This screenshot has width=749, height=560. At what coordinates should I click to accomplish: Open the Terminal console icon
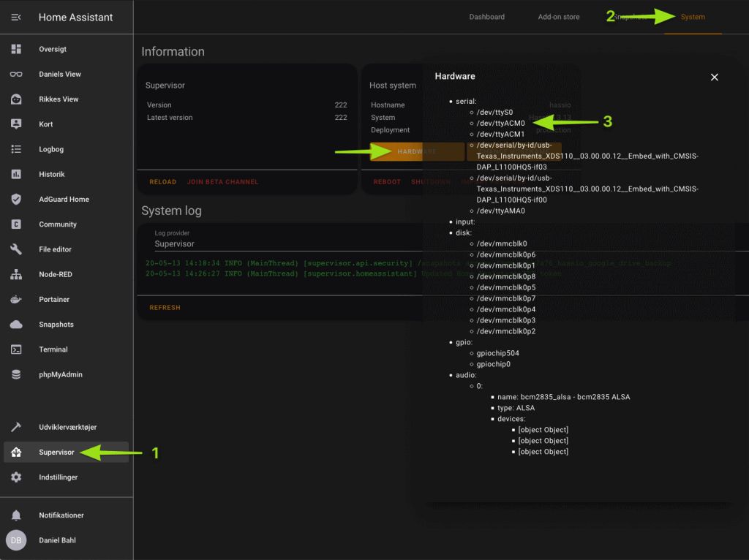[x=16, y=349]
